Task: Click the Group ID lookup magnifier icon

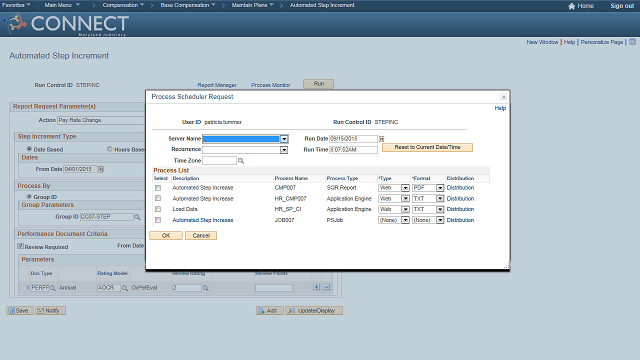Action: coord(138,217)
